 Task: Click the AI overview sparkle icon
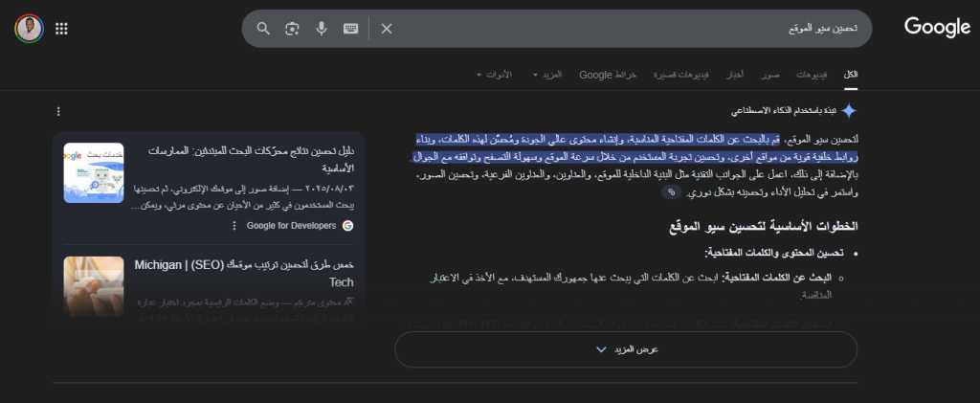coord(849,111)
